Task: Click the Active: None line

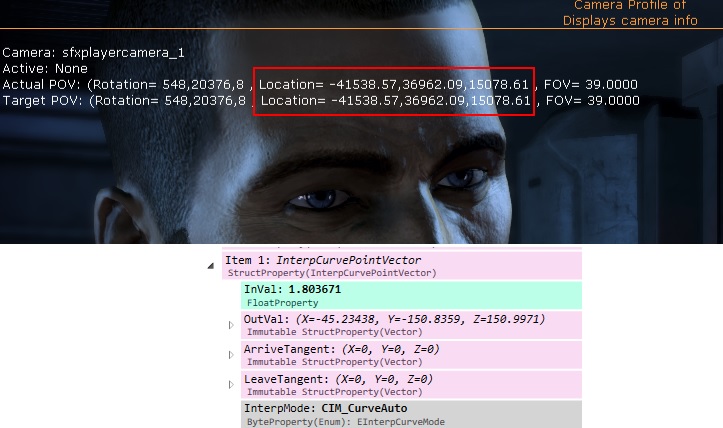Action: 45,69
